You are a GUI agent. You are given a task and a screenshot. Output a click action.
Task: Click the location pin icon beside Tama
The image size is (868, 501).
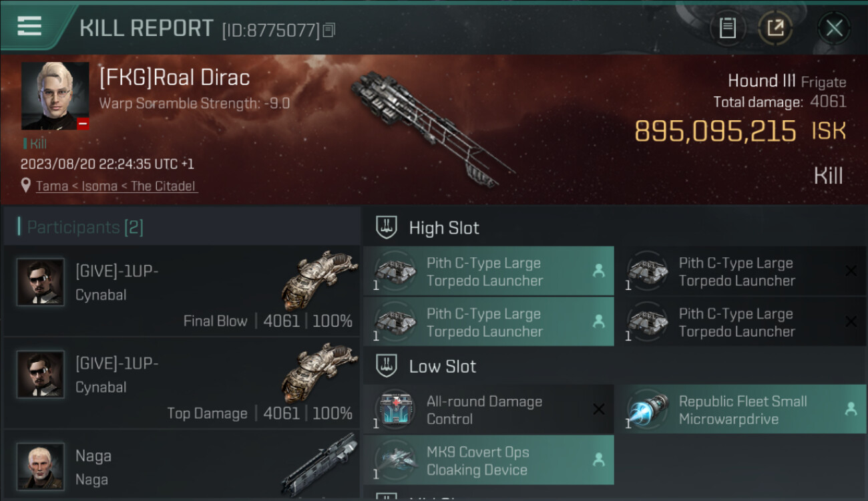(x=26, y=186)
